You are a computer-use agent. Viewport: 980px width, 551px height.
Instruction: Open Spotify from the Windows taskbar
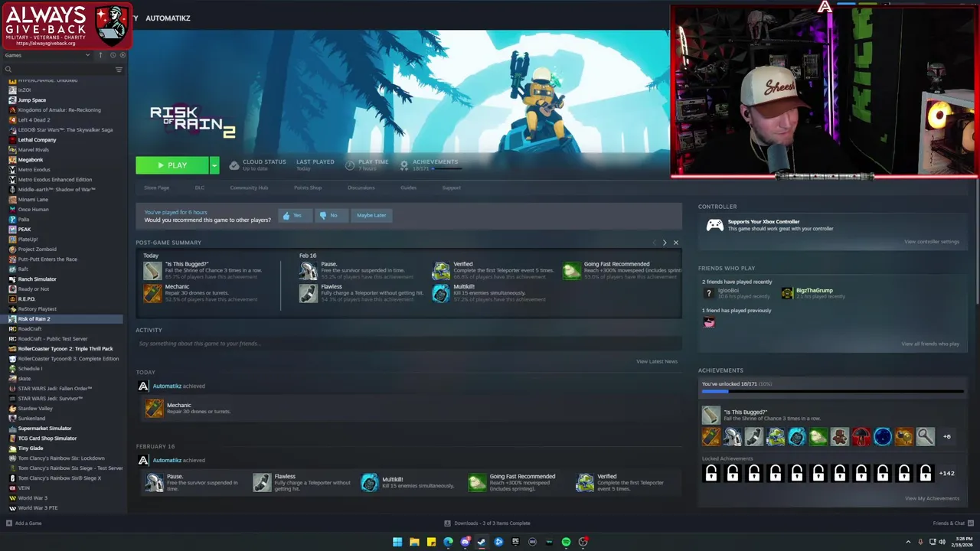566,542
